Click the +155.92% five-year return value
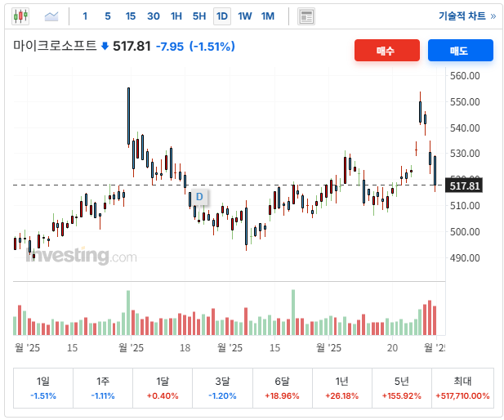The image size is (504, 420). pyautogui.click(x=401, y=395)
